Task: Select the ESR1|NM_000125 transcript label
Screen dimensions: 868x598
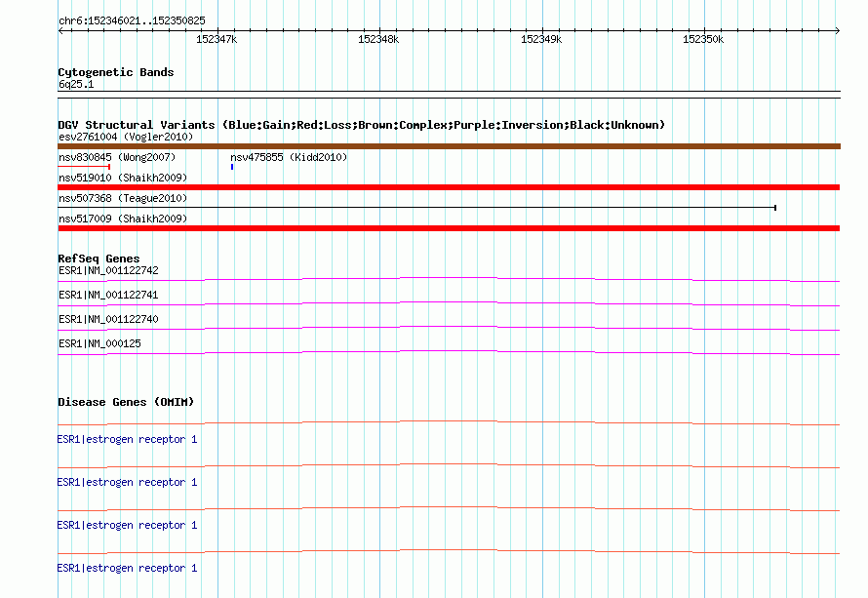Action: point(99,343)
